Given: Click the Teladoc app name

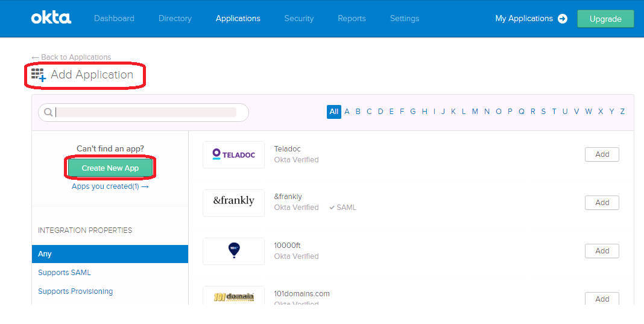Looking at the screenshot, I should pos(288,149).
